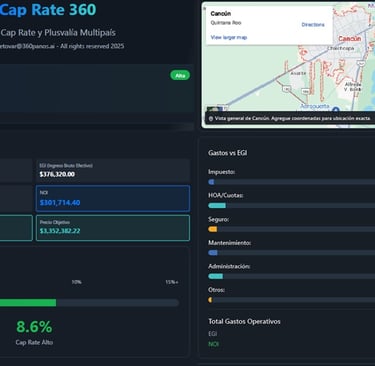Click the $301,714.40 NOI amount
Screen dimensions: 375x366
[x=60, y=202]
